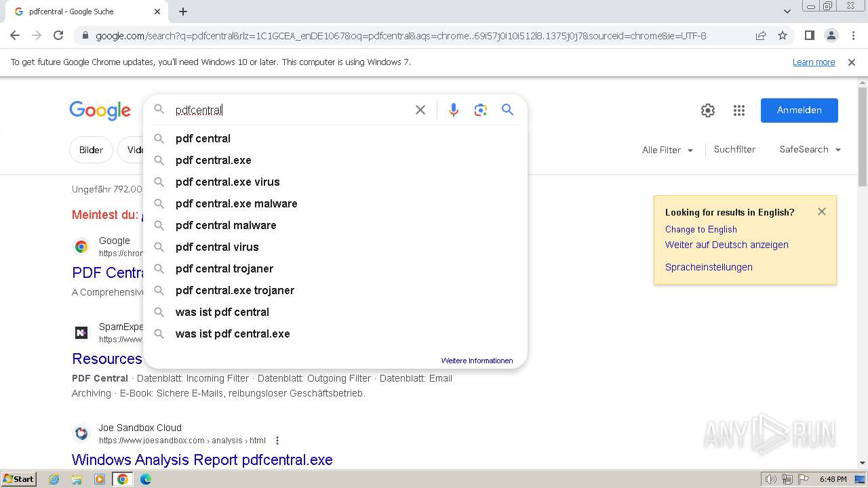
Task: Click the Chrome address bar URL
Action: [401, 36]
